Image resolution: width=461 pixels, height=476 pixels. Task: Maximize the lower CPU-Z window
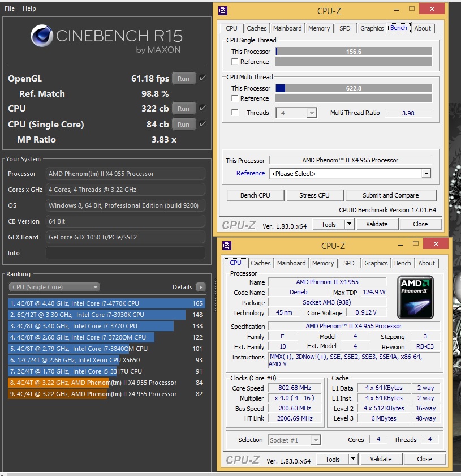pyautogui.click(x=416, y=243)
